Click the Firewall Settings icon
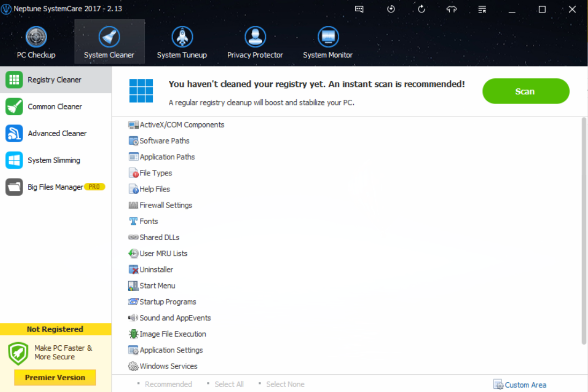 coord(133,205)
